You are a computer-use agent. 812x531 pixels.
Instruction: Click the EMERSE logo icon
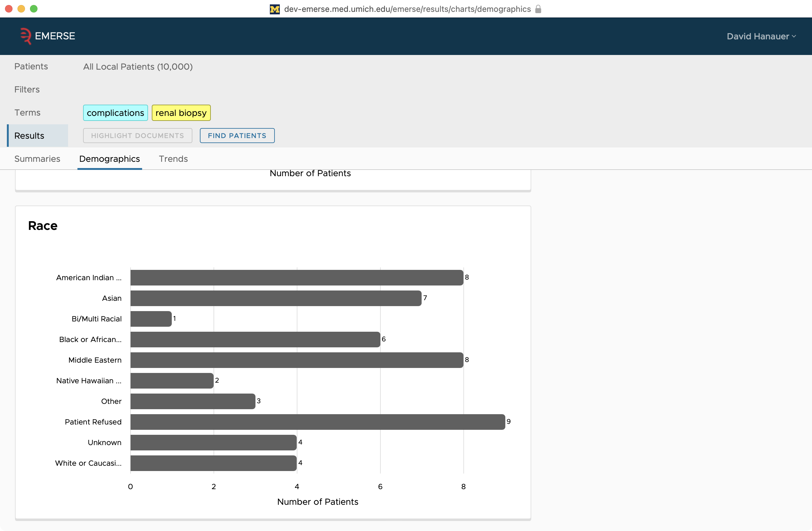pyautogui.click(x=26, y=36)
